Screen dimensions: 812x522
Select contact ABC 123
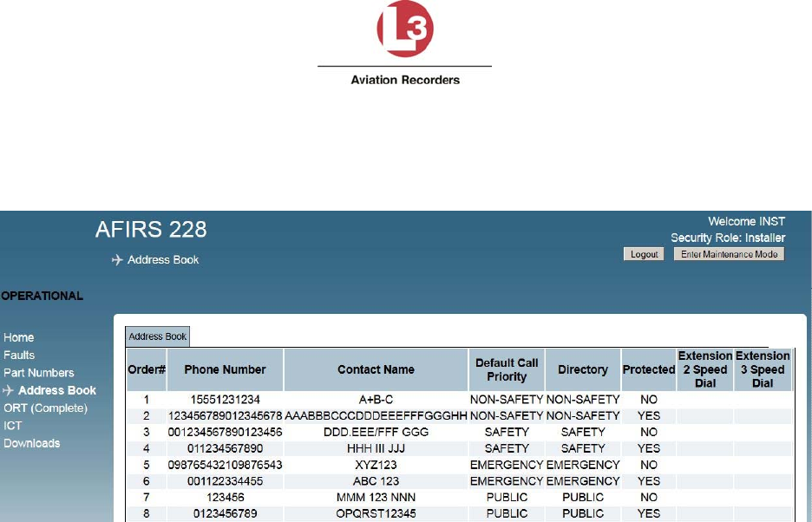(x=376, y=481)
